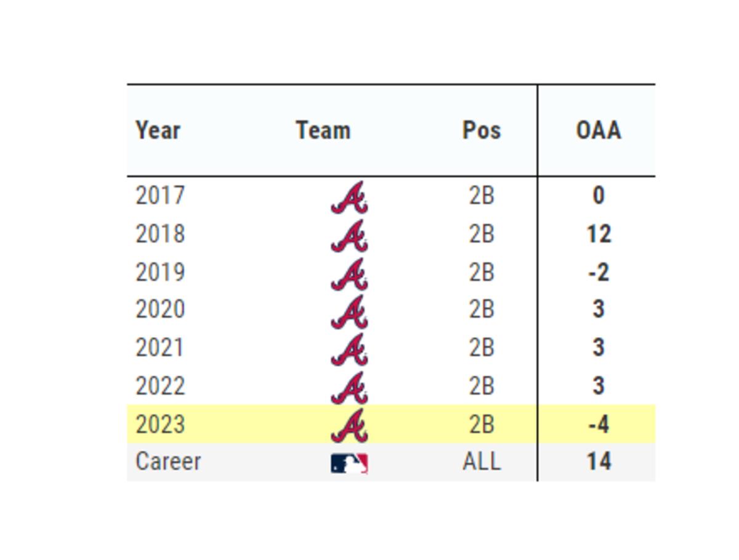The image size is (739, 560).
Task: Select the 2018 year cell
Action: 160,234
